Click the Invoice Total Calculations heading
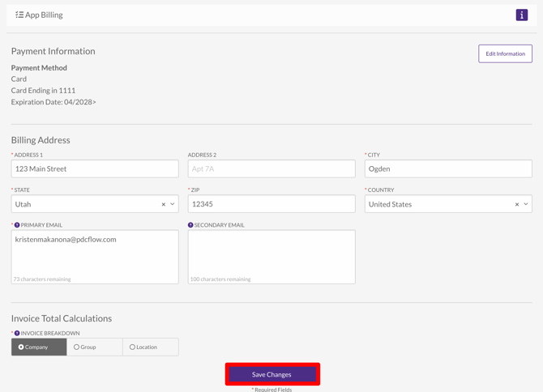 pos(62,318)
